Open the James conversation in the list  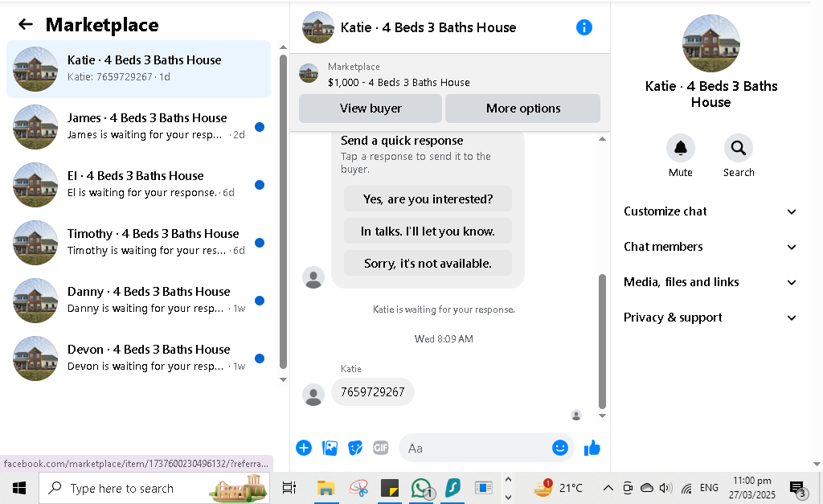click(138, 126)
